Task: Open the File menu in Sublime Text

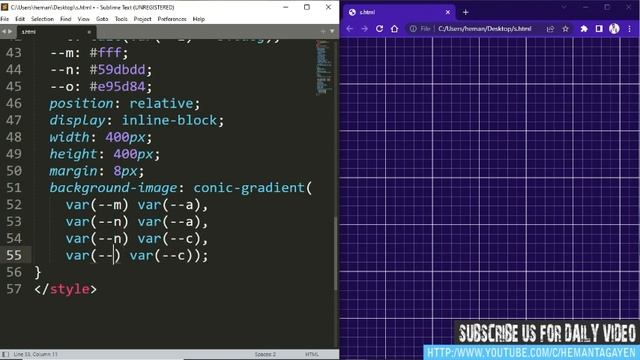Action: (4, 19)
